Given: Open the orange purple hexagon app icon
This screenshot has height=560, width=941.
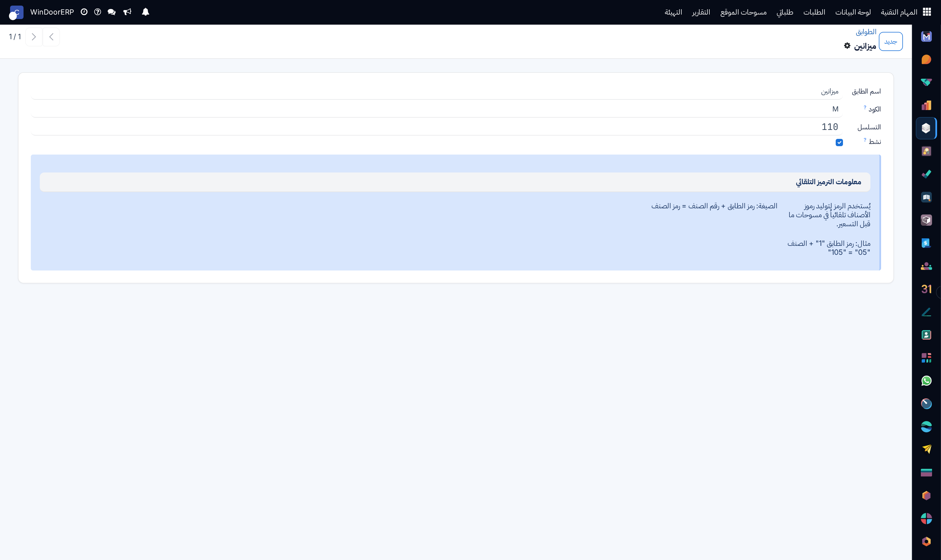Looking at the screenshot, I should (926, 496).
